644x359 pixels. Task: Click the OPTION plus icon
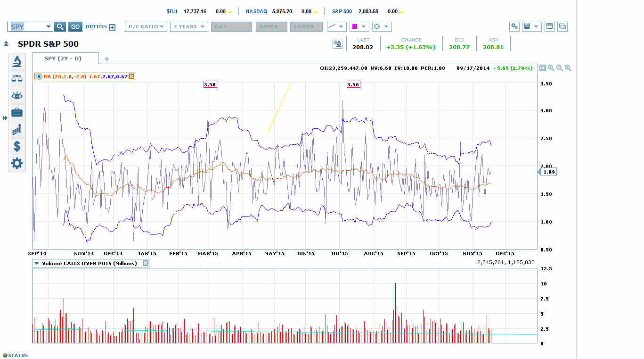pos(112,27)
